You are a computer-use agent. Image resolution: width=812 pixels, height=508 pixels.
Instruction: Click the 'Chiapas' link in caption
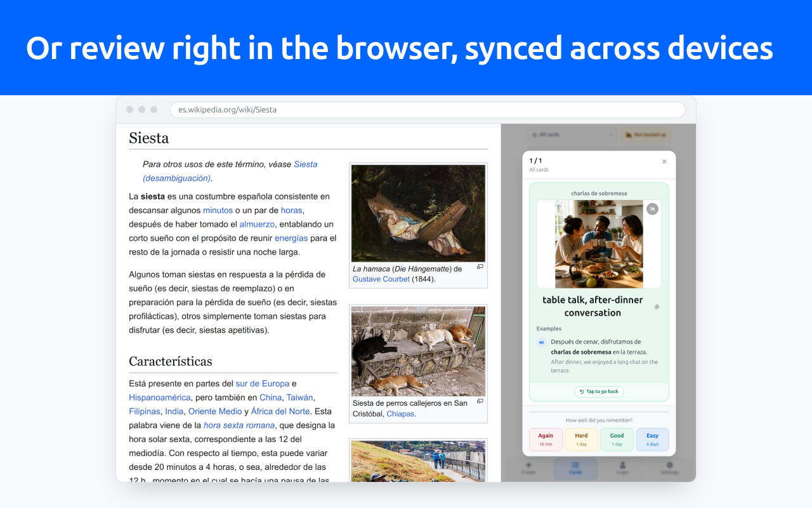click(400, 414)
